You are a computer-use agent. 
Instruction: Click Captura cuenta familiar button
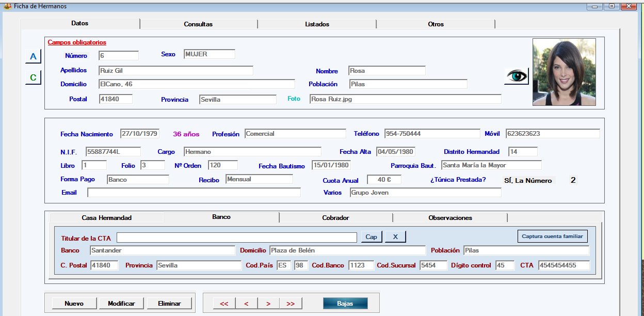(552, 236)
